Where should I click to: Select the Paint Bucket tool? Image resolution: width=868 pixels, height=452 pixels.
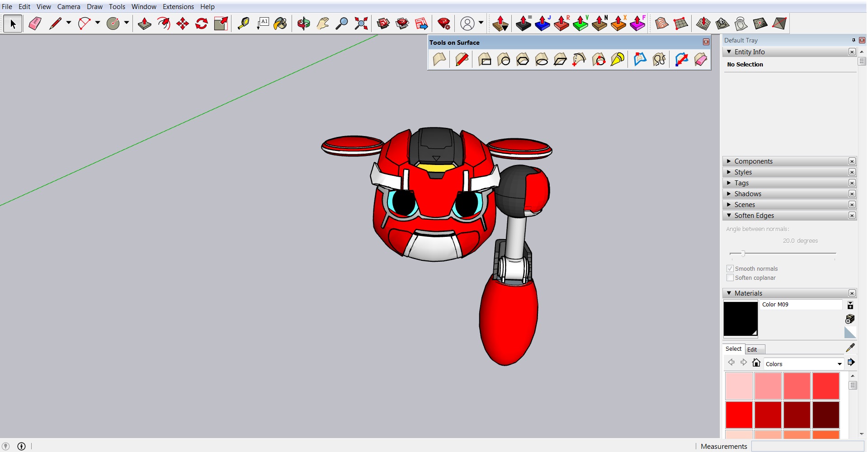280,24
